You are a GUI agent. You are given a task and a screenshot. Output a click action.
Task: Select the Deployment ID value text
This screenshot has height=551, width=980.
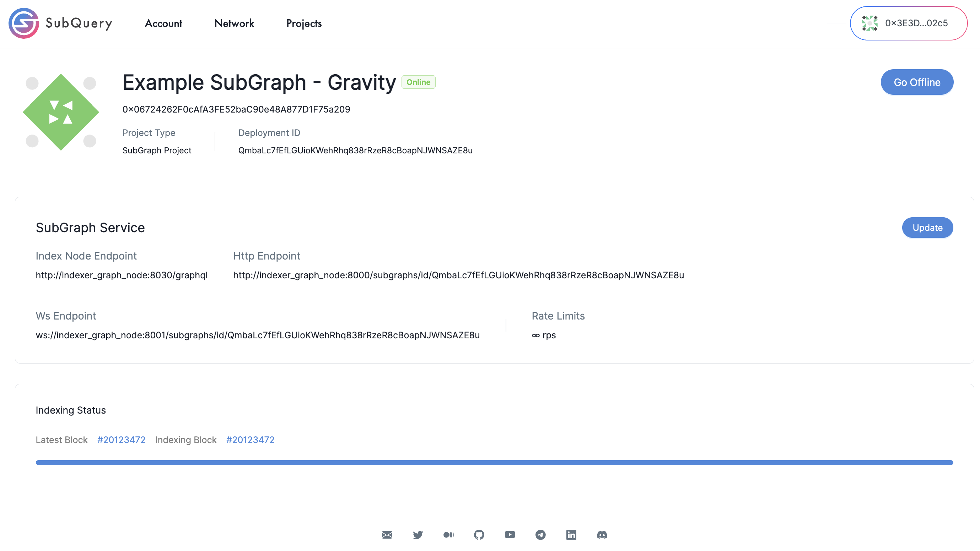click(355, 151)
